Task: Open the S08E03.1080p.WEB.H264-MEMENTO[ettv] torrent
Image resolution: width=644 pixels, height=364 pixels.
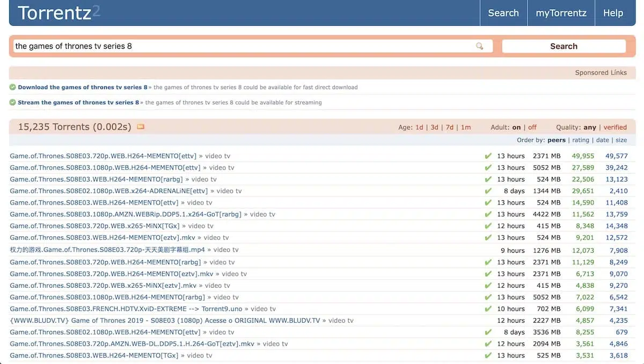Action: pos(106,168)
